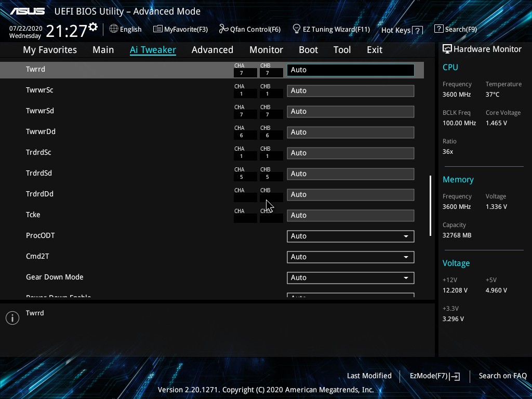Click the TrdrdSd Auto value field

pos(350,174)
